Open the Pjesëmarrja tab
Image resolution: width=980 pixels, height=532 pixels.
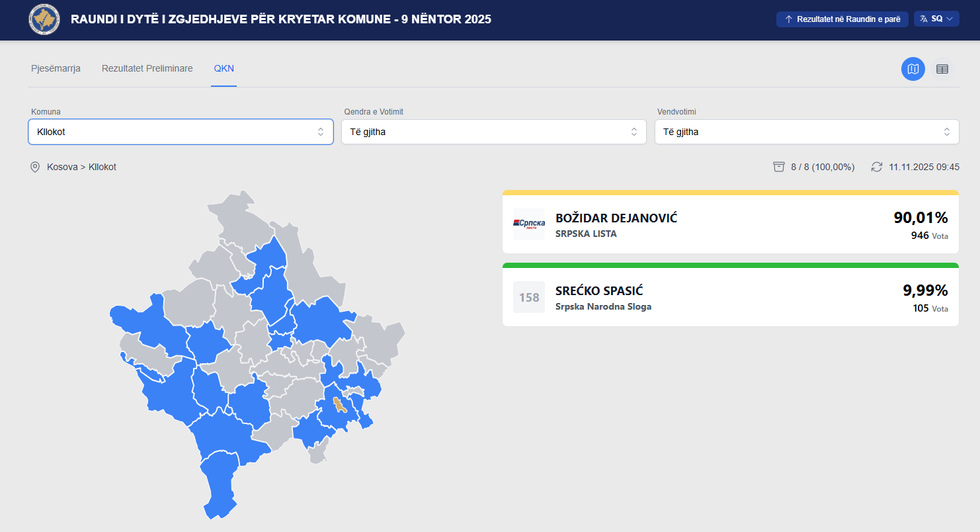[x=55, y=68]
